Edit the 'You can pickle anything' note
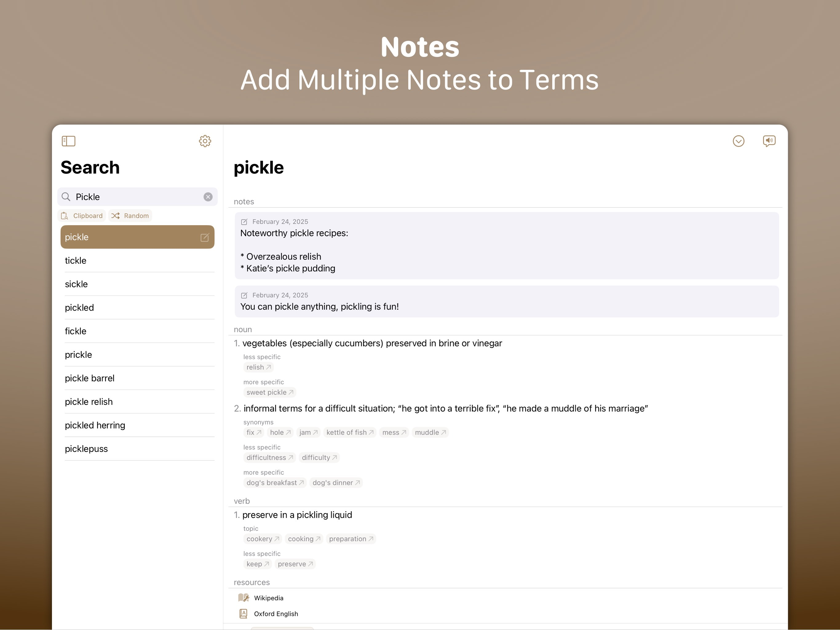The image size is (840, 630). click(244, 296)
